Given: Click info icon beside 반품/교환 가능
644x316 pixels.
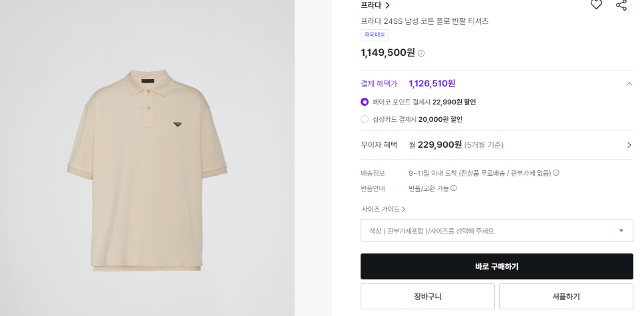Looking at the screenshot, I should click(x=454, y=188).
